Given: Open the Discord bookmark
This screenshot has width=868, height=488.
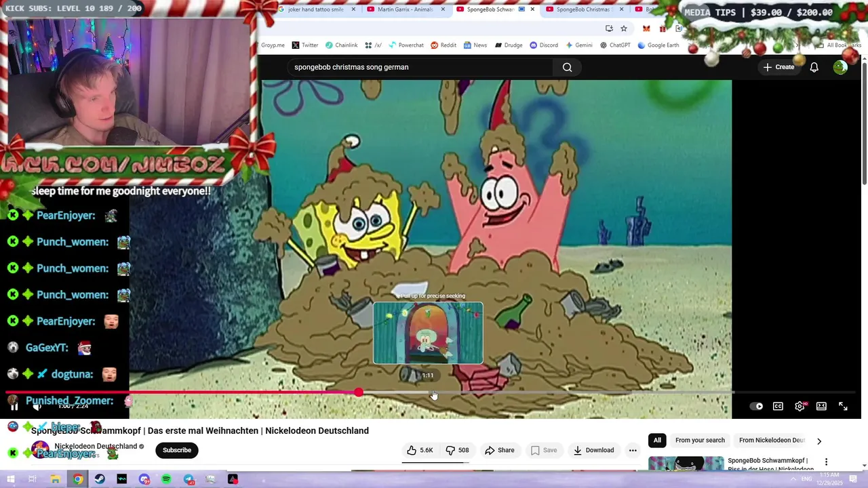Looking at the screenshot, I should pos(544,45).
